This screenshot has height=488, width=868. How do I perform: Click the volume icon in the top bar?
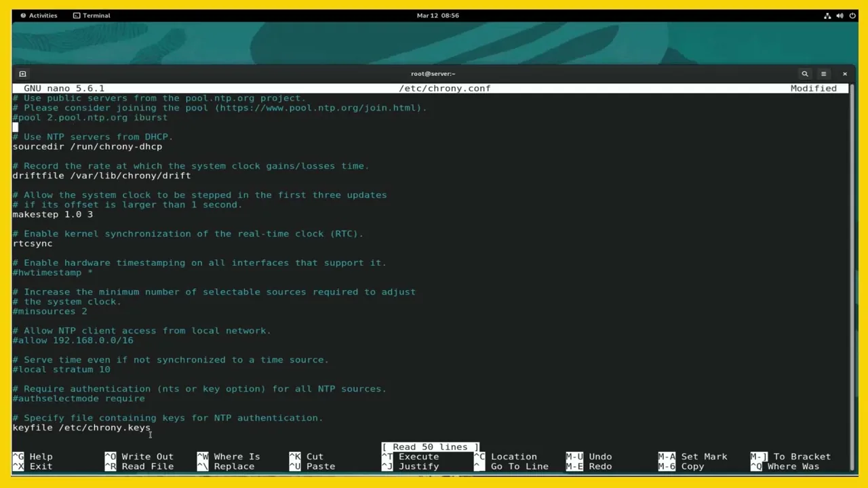coord(840,15)
